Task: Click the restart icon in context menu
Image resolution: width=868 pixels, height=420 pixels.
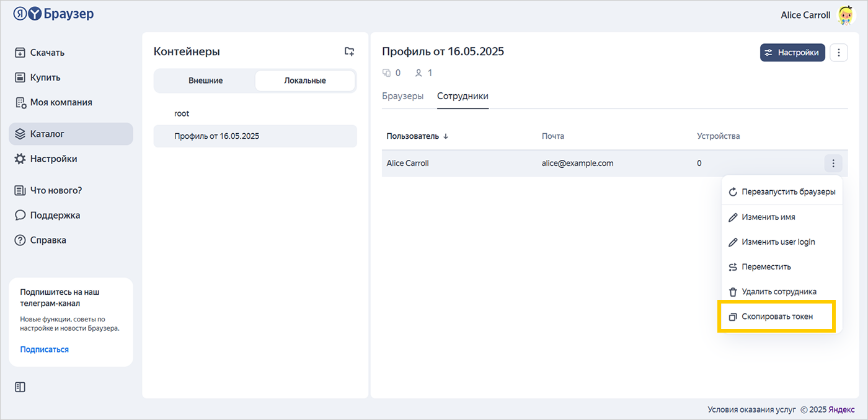Action: coord(733,192)
